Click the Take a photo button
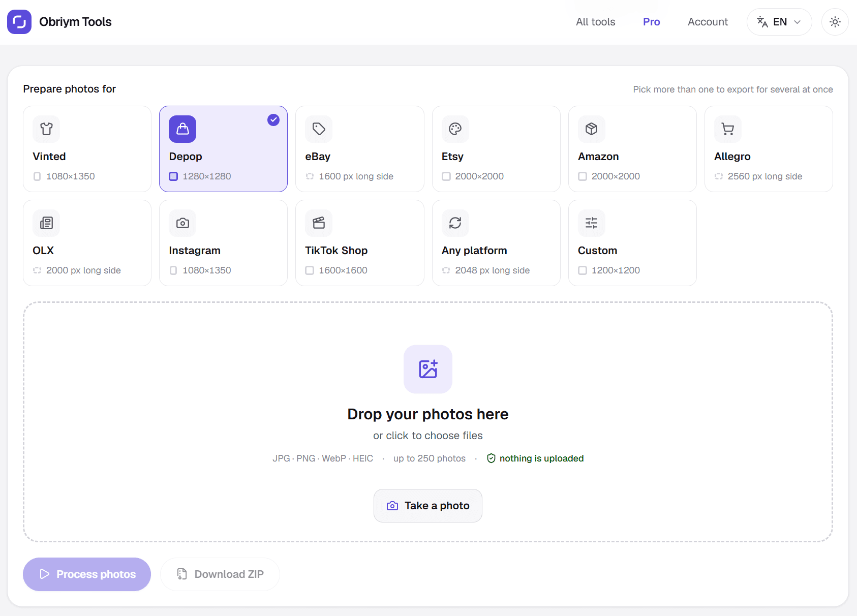Viewport: 857px width, 616px height. click(428, 506)
